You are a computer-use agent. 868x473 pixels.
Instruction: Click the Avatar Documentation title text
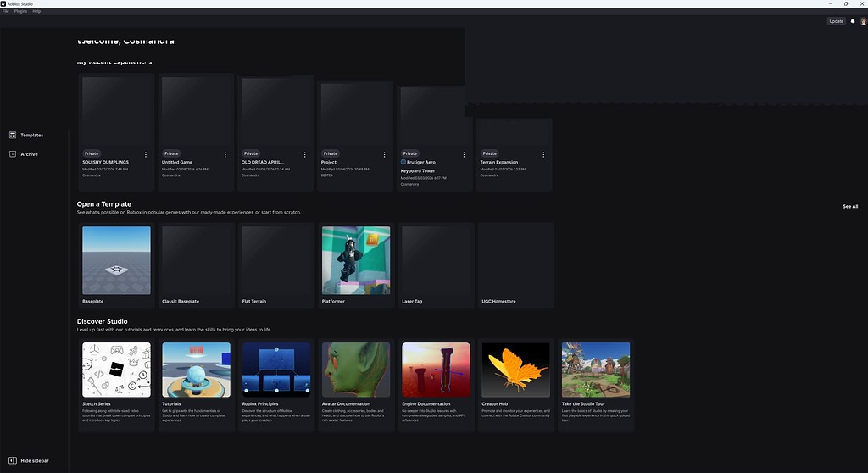point(346,403)
